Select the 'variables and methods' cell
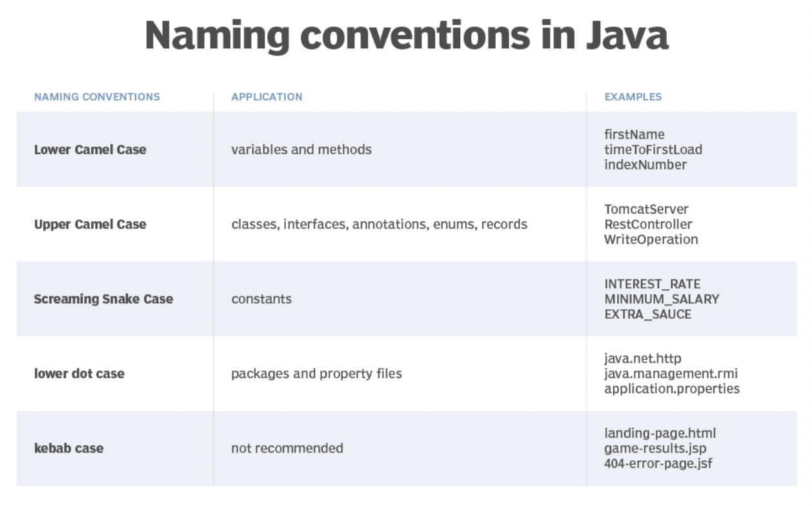 (x=301, y=150)
